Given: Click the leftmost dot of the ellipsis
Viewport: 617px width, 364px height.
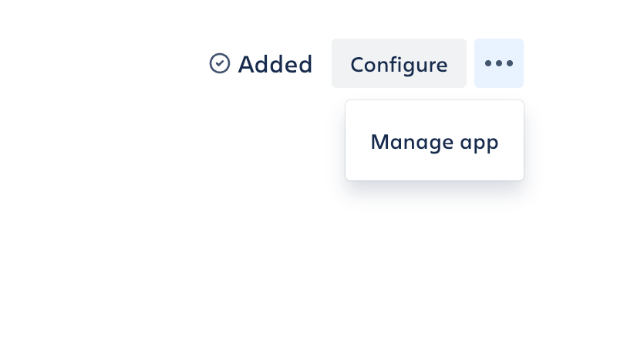Looking at the screenshot, I should pyautogui.click(x=488, y=63).
